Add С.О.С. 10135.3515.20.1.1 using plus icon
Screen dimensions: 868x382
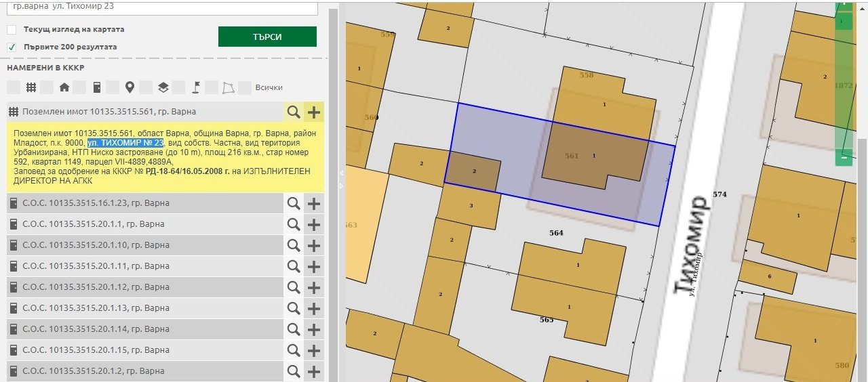pyautogui.click(x=314, y=224)
